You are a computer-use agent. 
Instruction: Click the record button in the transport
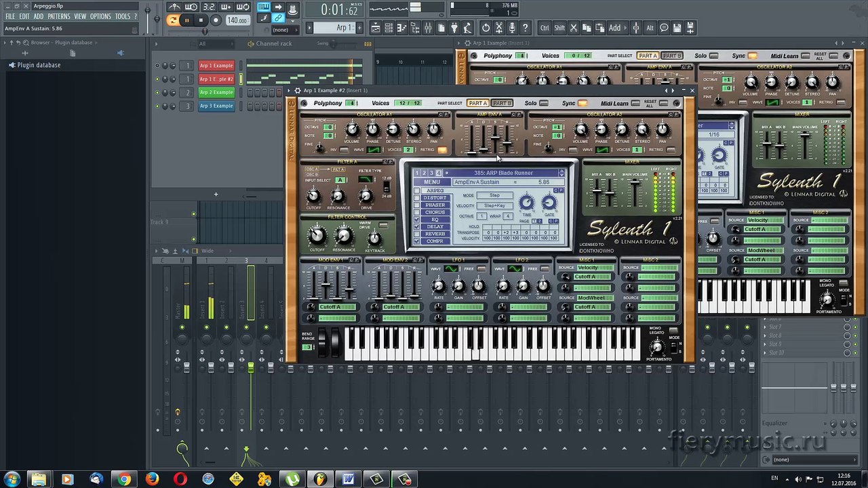[x=216, y=20]
